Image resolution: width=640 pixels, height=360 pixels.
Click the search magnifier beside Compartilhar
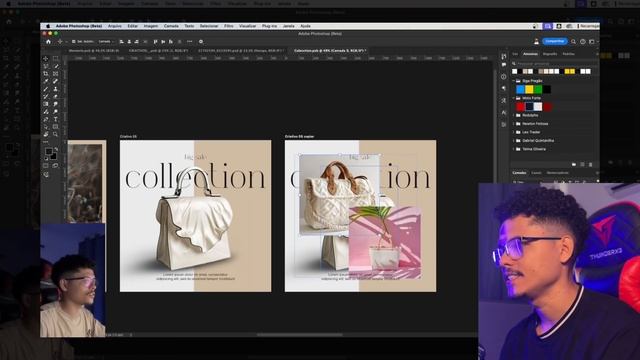point(573,42)
